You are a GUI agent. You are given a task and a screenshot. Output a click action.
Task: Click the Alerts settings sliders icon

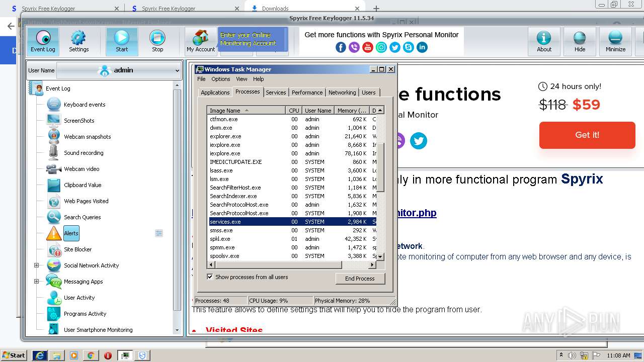point(159,233)
